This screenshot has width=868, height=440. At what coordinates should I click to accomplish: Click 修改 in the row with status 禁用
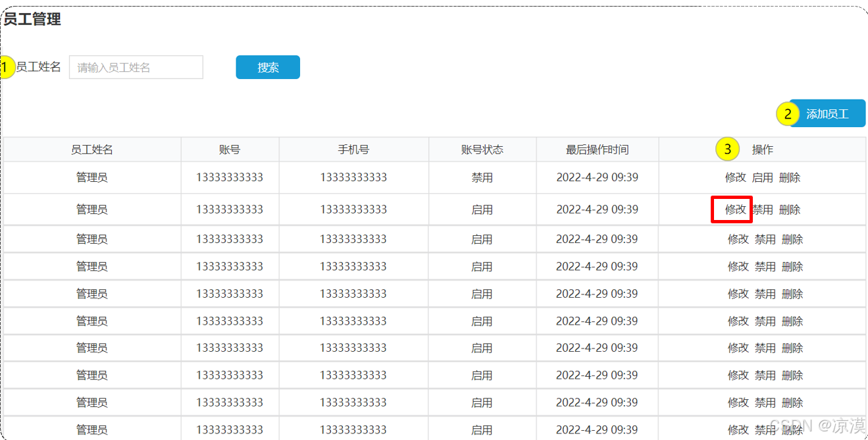pyautogui.click(x=736, y=177)
